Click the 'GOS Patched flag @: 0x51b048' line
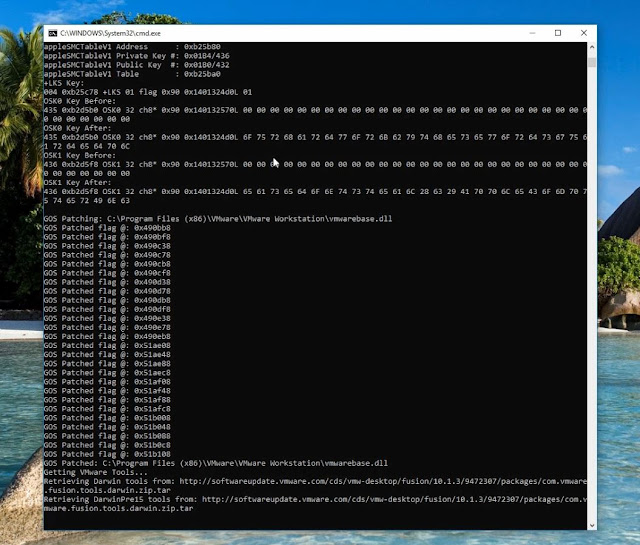640x545 pixels. click(107, 427)
